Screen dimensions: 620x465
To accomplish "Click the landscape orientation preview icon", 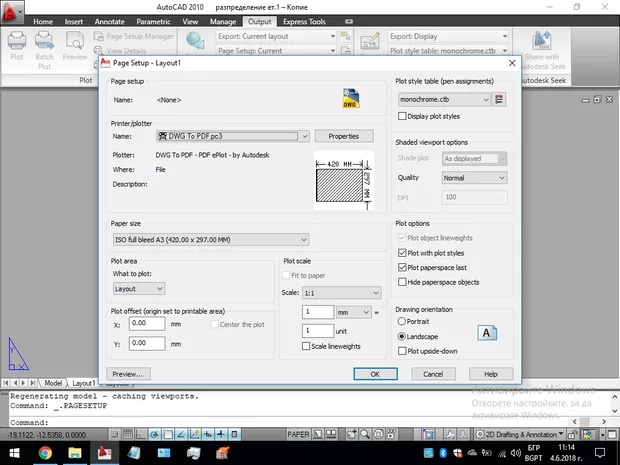I will pos(488,335).
